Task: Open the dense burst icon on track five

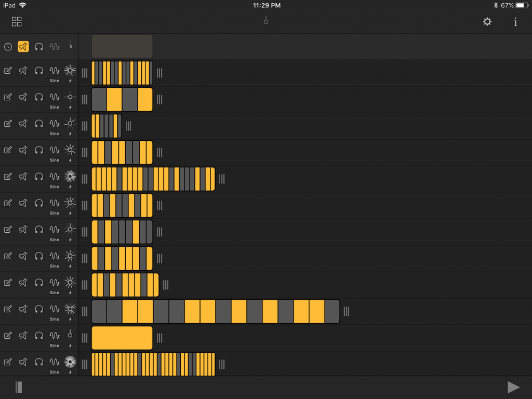Action: (70, 177)
